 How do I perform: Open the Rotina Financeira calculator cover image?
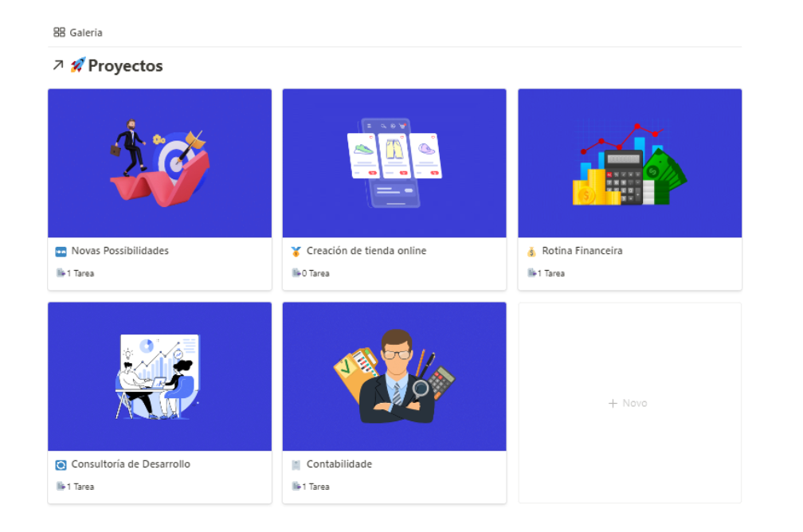pyautogui.click(x=630, y=162)
